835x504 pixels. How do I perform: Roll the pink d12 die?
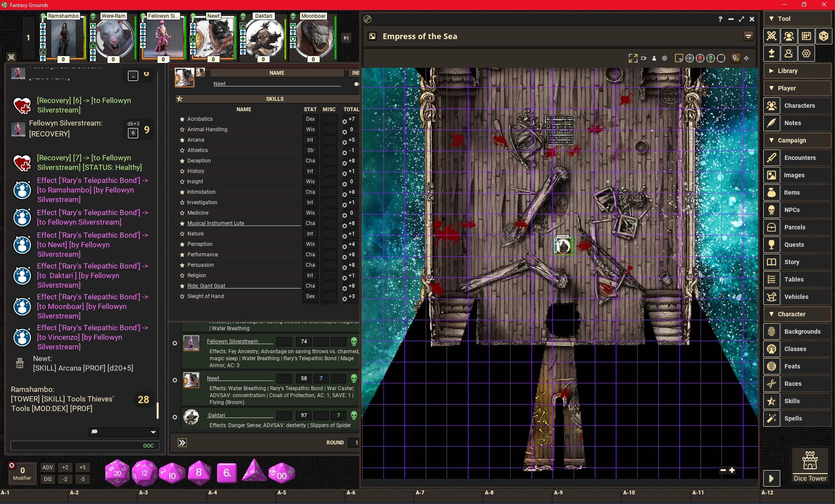(x=144, y=473)
